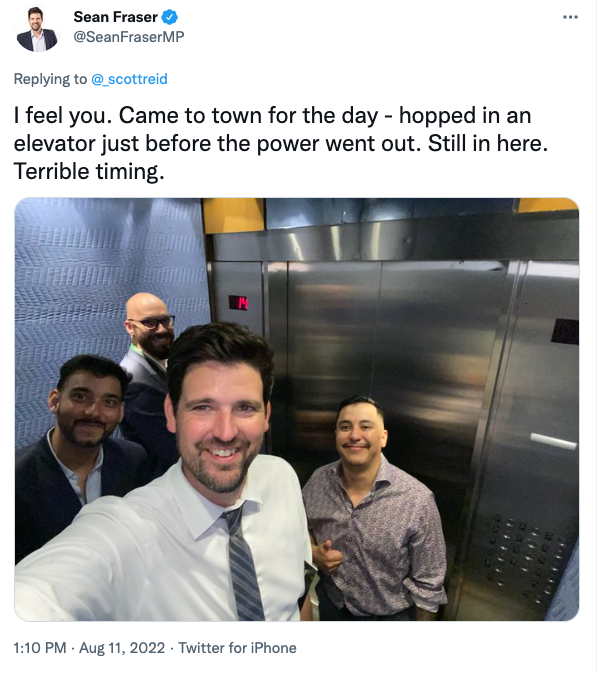The image size is (600, 674).
Task: Click the 'Still in here.' sentence
Action: [x=488, y=144]
